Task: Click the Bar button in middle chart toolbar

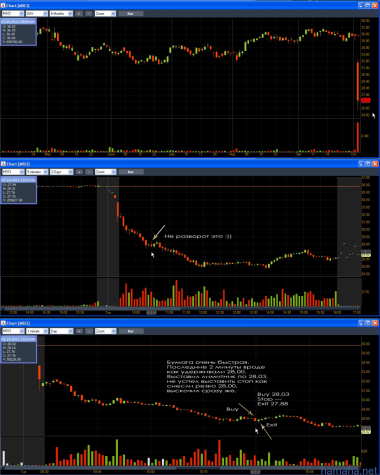Action: [131, 172]
